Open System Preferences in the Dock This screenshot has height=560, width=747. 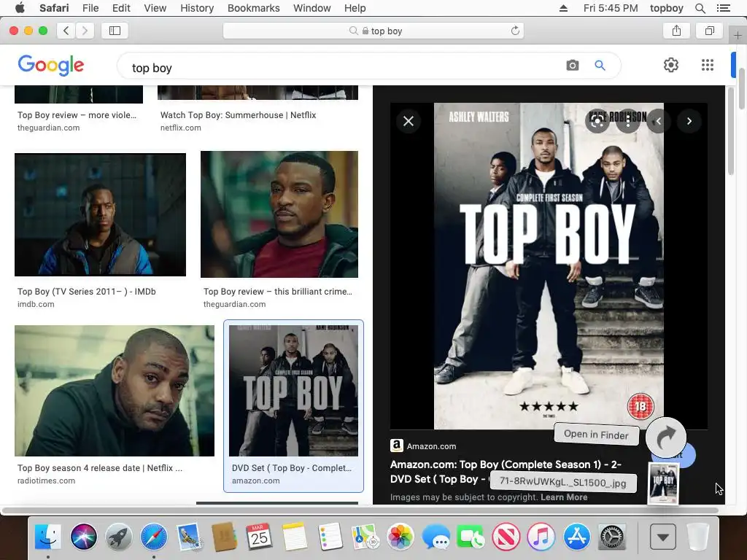click(x=612, y=537)
